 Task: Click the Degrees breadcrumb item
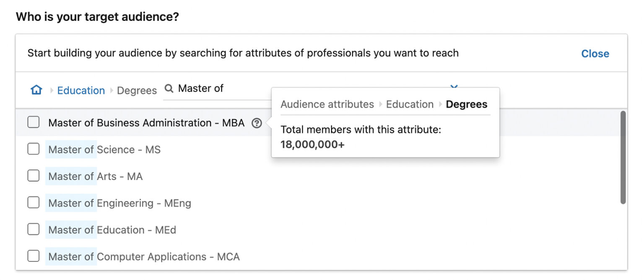click(x=137, y=90)
